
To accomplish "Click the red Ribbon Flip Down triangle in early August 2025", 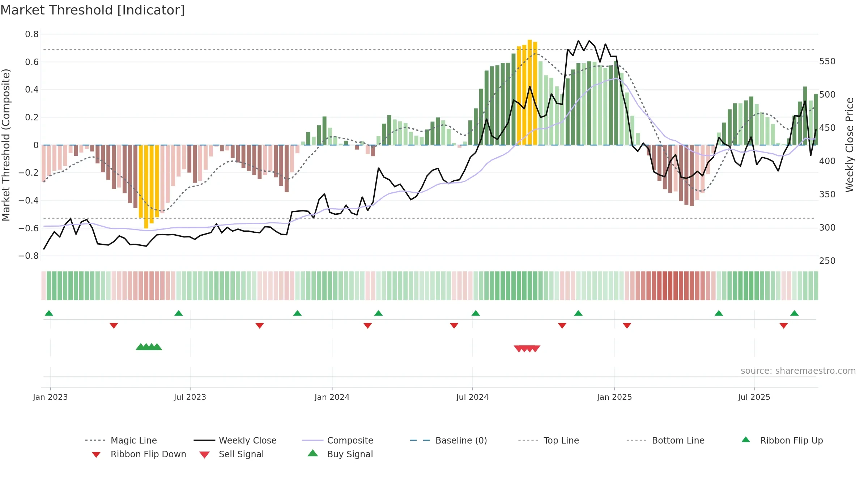I will 783,326.
